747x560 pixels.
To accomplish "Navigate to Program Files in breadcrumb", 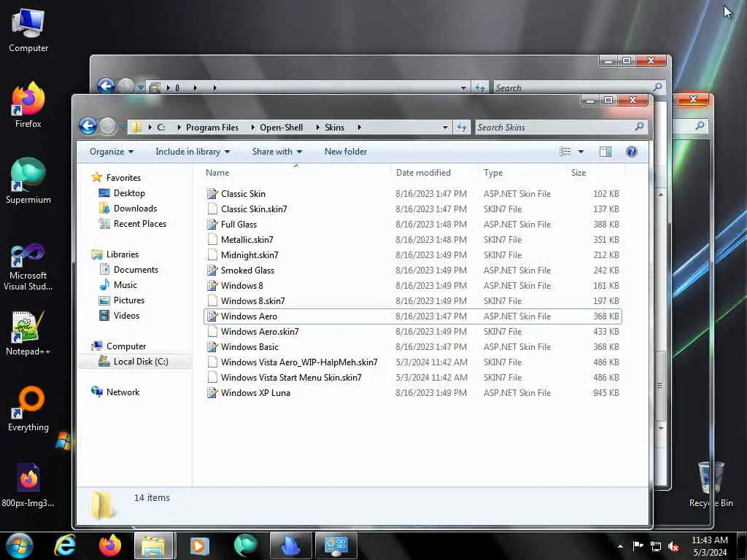I will coord(212,127).
